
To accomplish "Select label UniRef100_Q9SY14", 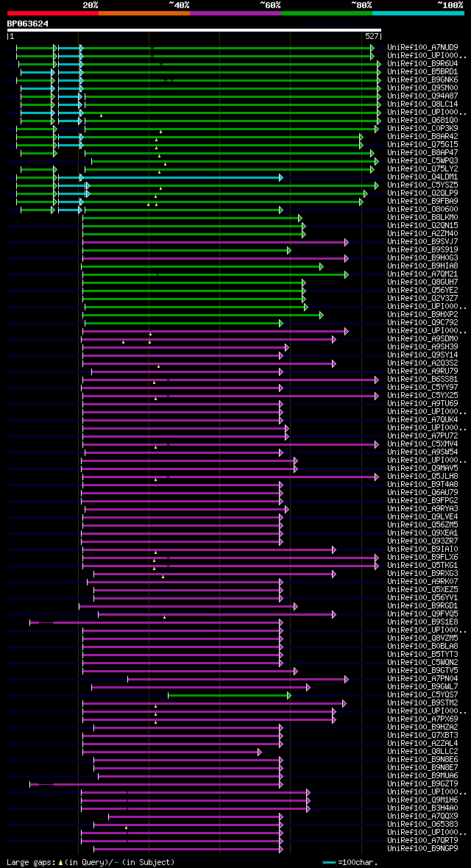I will click(x=422, y=355).
